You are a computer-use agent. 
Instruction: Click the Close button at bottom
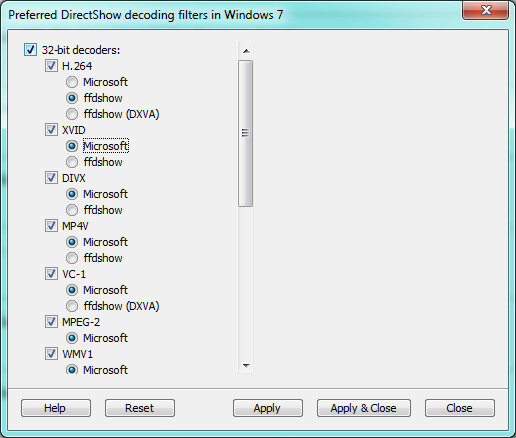pyautogui.click(x=460, y=408)
